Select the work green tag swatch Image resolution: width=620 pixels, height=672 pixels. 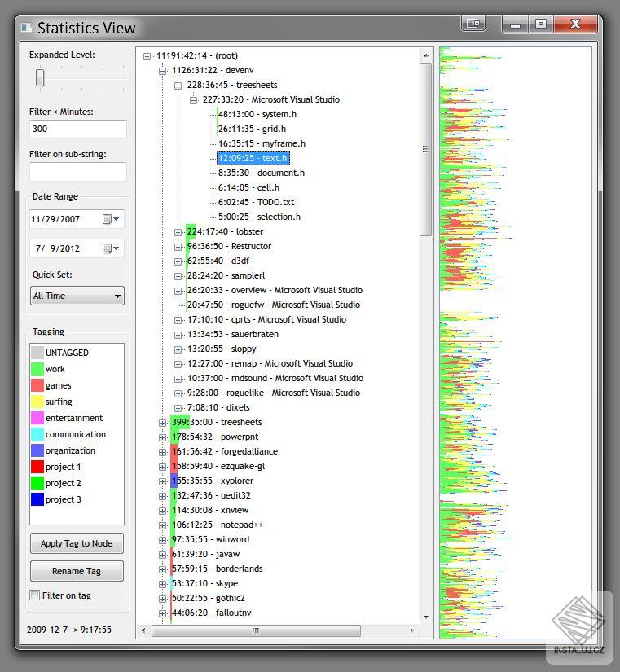pyautogui.click(x=37, y=369)
